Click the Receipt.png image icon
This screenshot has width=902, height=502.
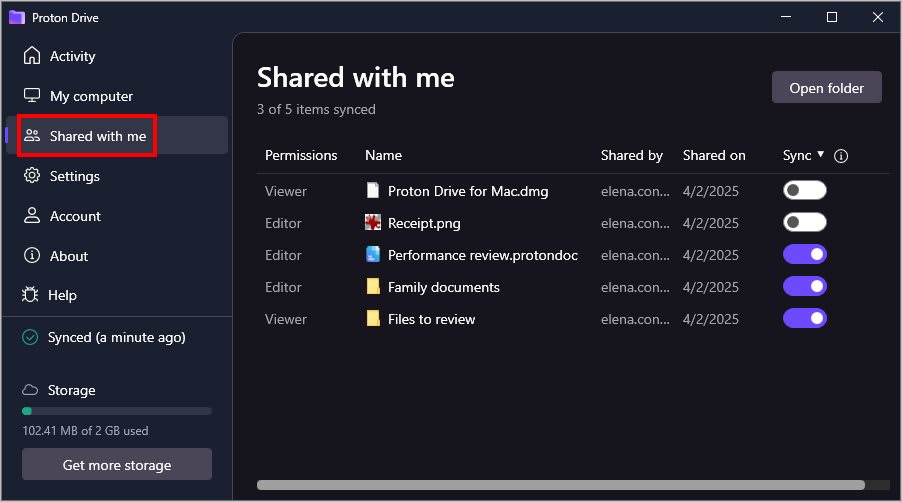point(373,222)
